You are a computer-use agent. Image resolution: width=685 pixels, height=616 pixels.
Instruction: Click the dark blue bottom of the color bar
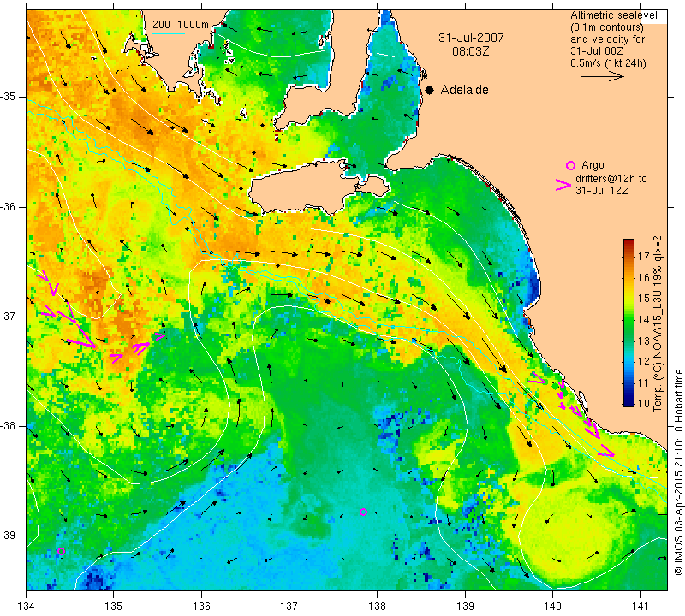point(628,401)
